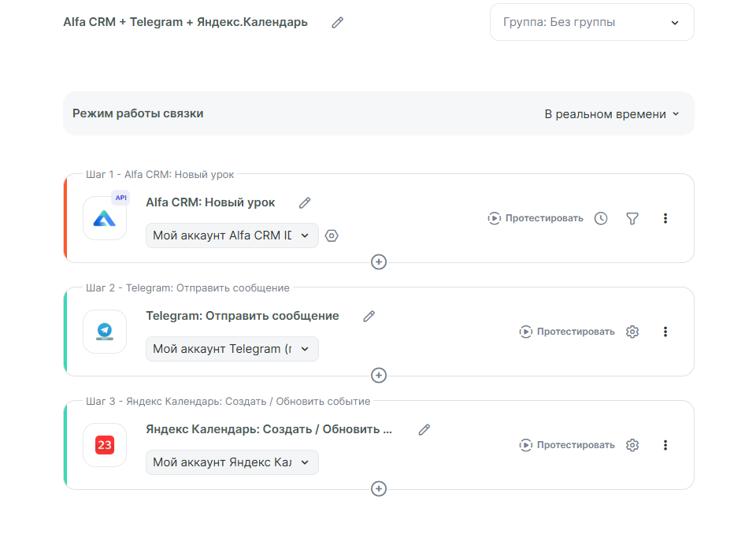Image resolution: width=756 pixels, height=560 pixels.
Task: Edit the Яндекс Календарь step name
Action: click(x=424, y=430)
